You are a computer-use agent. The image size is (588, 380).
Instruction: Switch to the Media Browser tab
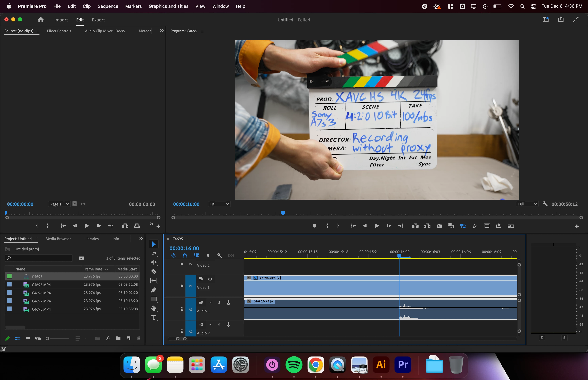click(58, 239)
